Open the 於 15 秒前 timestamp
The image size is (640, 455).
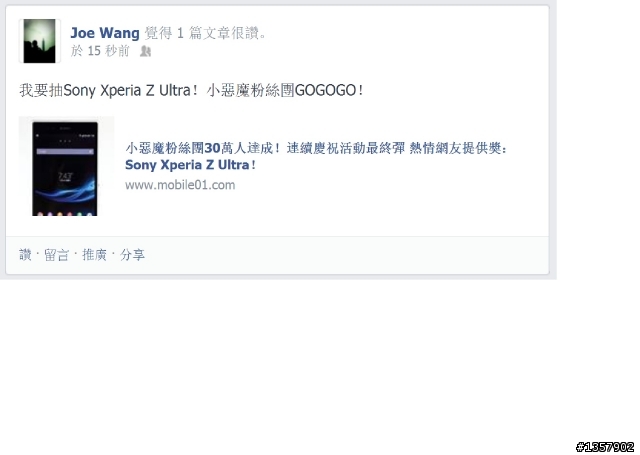point(100,51)
